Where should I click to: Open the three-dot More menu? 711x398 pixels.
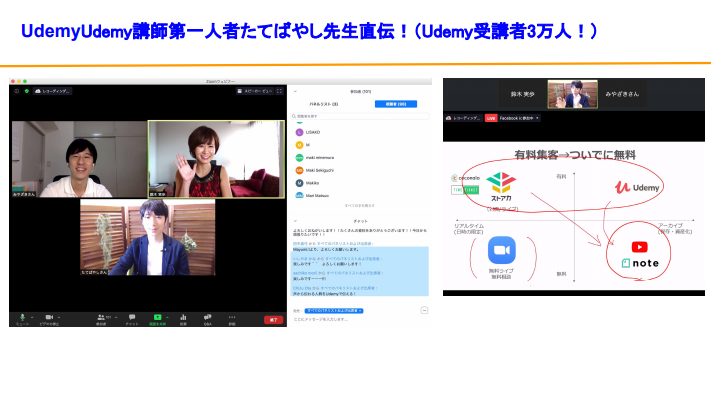(x=232, y=317)
